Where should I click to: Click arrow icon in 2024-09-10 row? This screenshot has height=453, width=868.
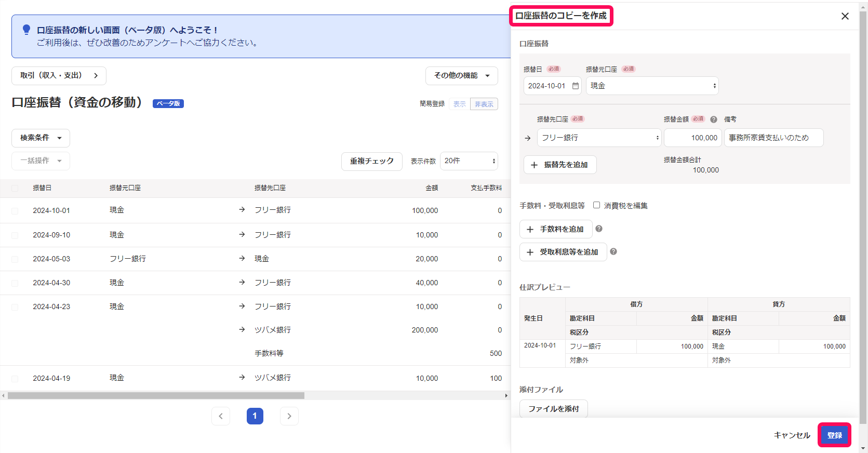[x=242, y=234]
